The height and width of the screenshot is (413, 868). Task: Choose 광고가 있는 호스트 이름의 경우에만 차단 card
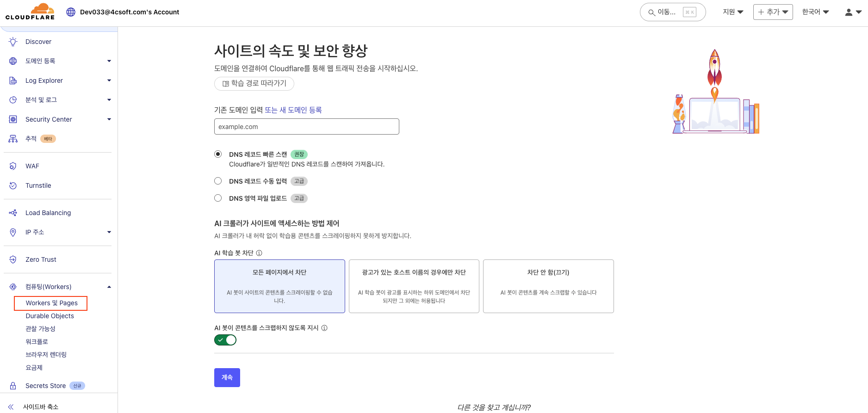point(414,286)
